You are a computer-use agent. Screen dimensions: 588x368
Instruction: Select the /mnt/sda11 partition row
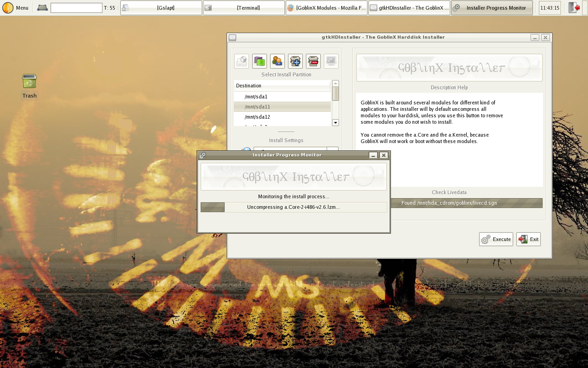(x=282, y=107)
